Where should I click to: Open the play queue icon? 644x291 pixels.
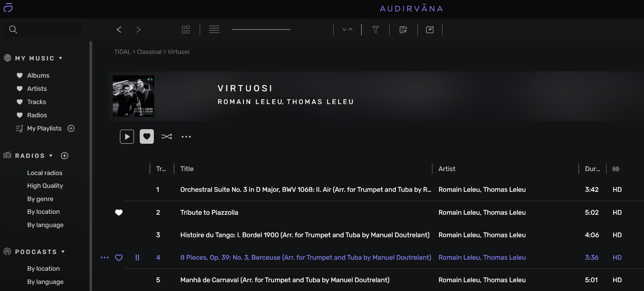403,30
